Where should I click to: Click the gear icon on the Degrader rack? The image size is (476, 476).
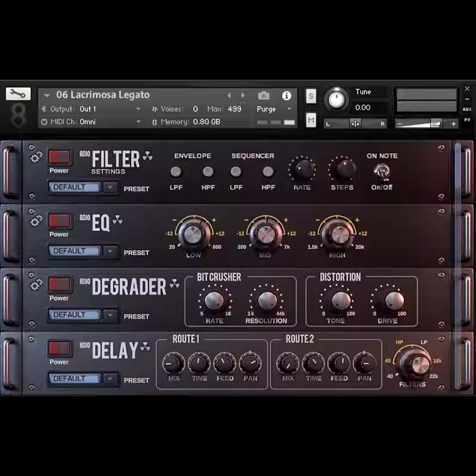(36, 285)
